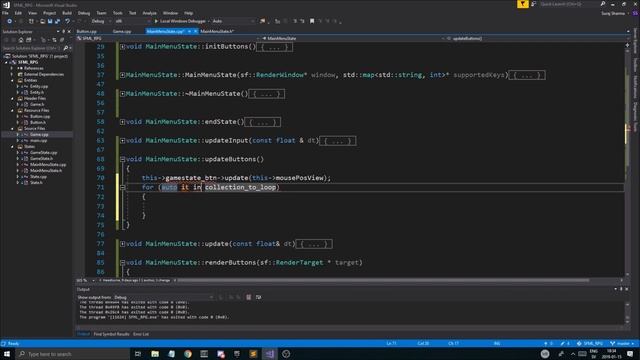Screen dimensions: 640x360
Task: Collapse the States folder in Solution Explorer
Action: click(x=12, y=147)
